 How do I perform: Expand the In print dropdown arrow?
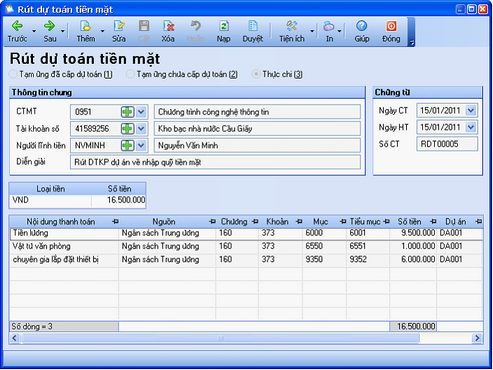pyautogui.click(x=339, y=31)
